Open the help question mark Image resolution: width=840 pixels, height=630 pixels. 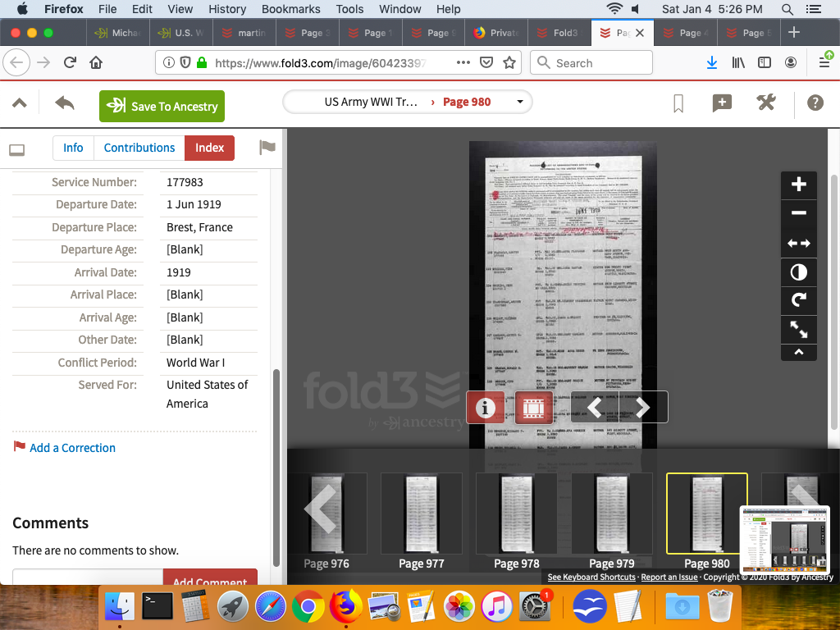click(x=815, y=103)
